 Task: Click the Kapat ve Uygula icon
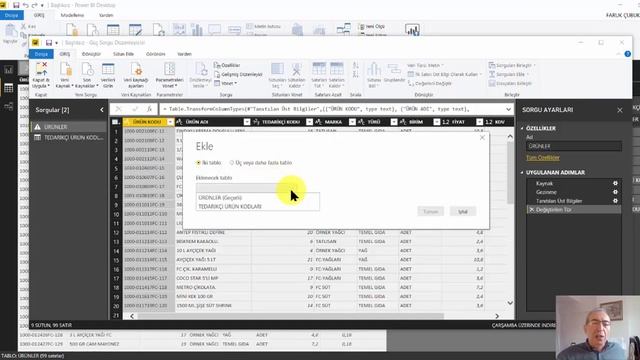[x=41, y=69]
